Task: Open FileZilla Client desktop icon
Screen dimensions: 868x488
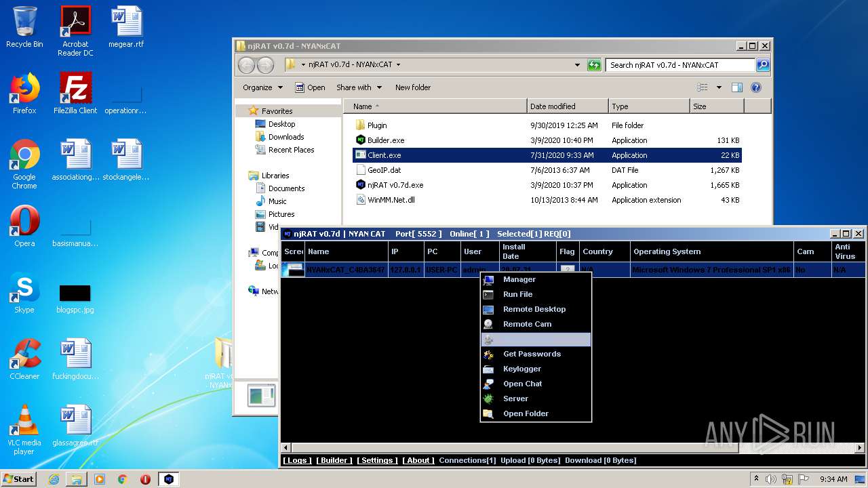Action: (75, 94)
